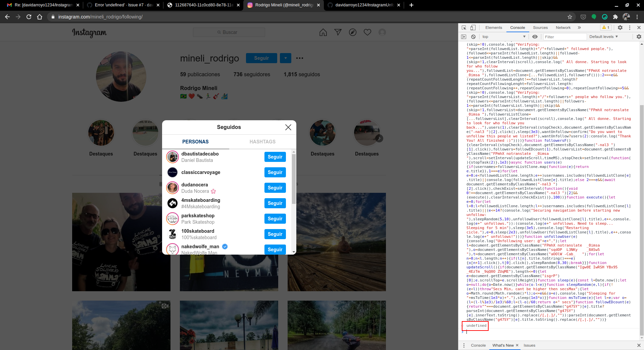Viewport: 644px width, 350px height.
Task: Toggle the console sidebar icon
Action: coord(464,37)
